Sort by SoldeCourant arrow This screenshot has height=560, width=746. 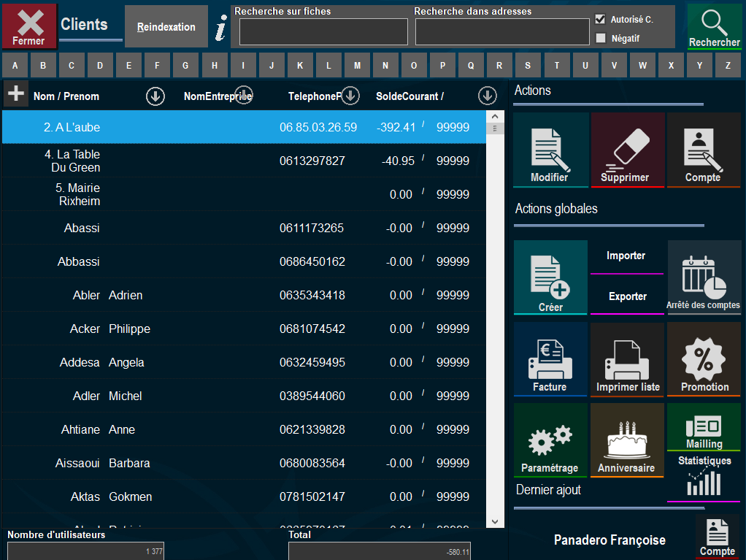tap(487, 96)
